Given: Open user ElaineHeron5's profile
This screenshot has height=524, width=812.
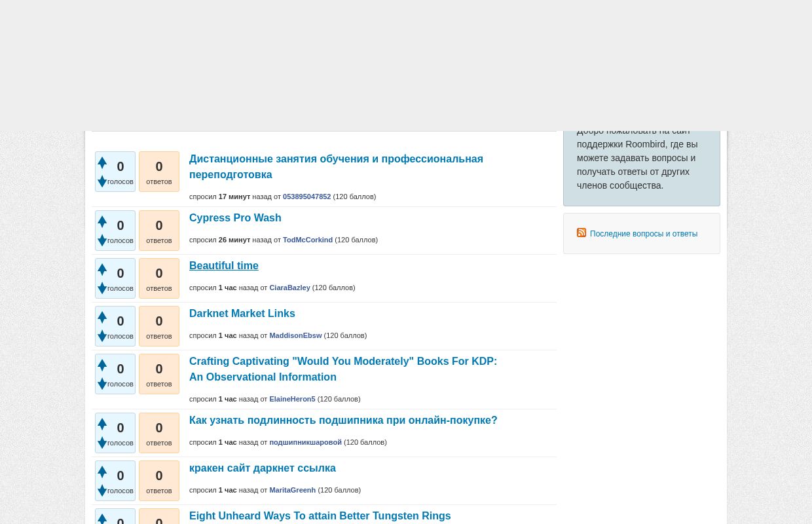Looking at the screenshot, I should pos(292,399).
